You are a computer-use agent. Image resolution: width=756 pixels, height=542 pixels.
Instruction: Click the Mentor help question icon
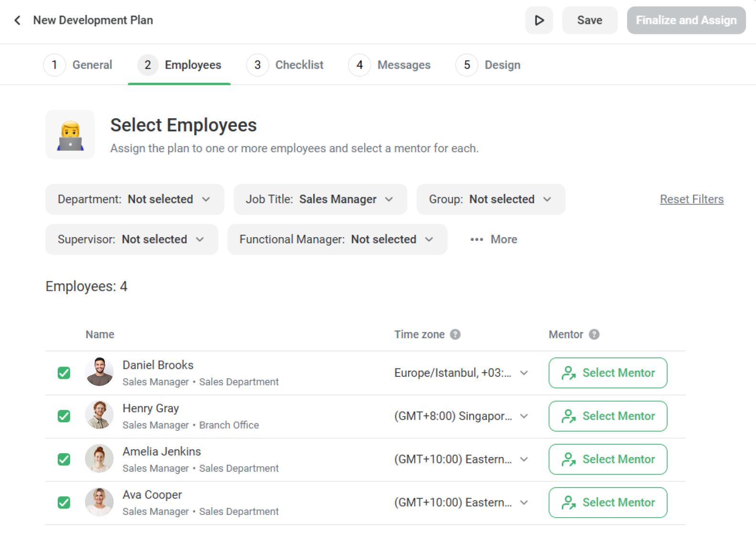click(x=594, y=334)
